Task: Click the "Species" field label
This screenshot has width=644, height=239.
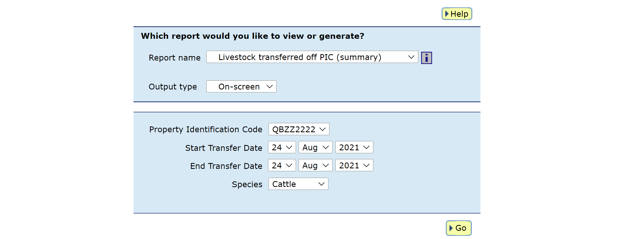Action: (x=247, y=184)
